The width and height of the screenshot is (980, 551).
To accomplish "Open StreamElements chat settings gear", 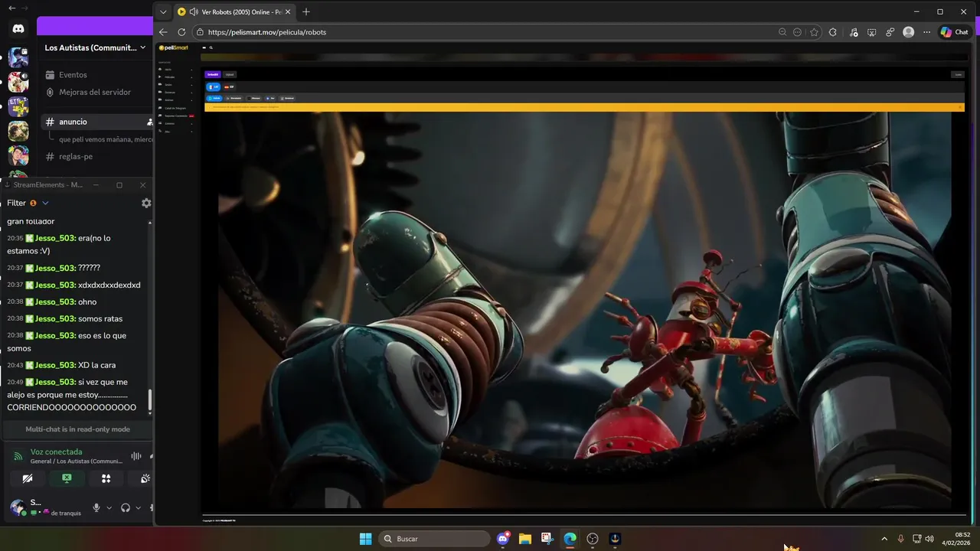I will [146, 203].
